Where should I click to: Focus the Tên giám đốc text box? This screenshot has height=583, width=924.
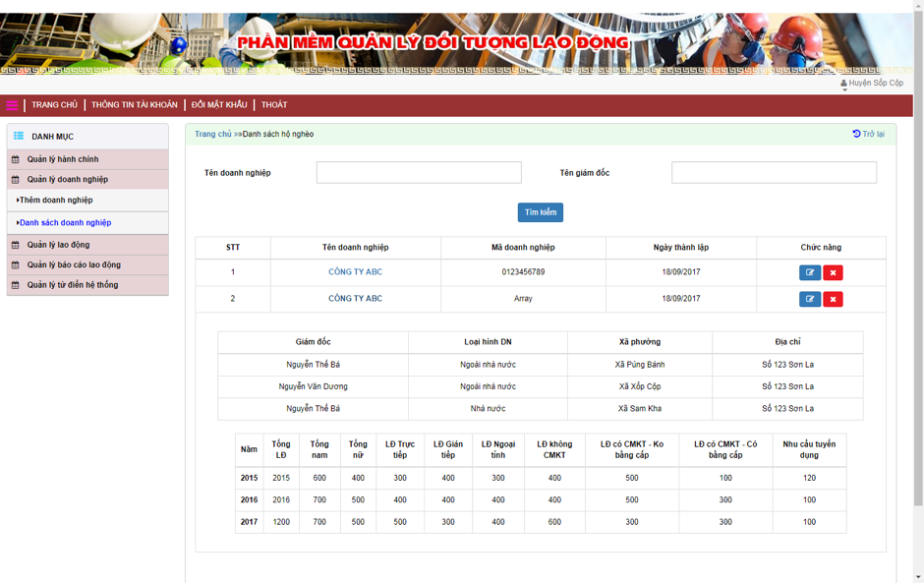point(774,173)
